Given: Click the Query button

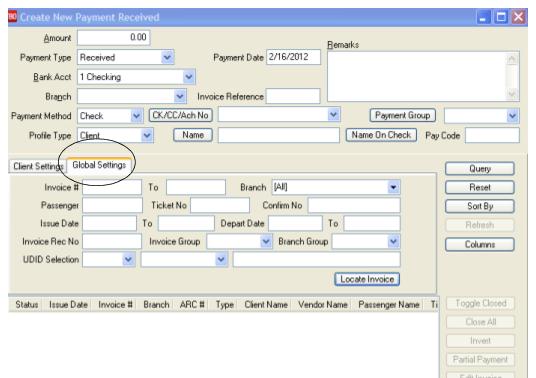Looking at the screenshot, I should coord(480,168).
